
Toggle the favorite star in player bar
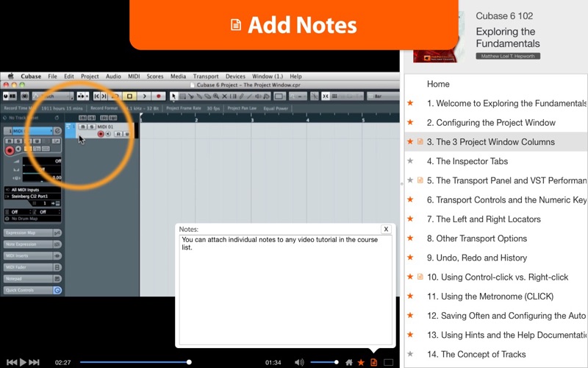coord(361,362)
